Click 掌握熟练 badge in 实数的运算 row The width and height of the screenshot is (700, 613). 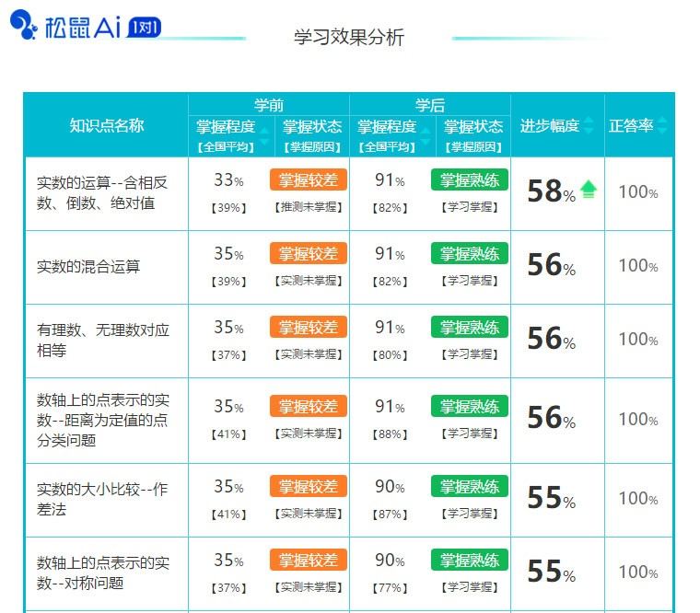pyautogui.click(x=469, y=179)
